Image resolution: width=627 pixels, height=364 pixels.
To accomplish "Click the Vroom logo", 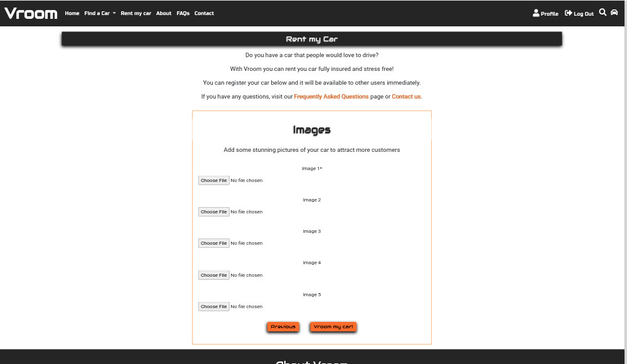I will [30, 13].
